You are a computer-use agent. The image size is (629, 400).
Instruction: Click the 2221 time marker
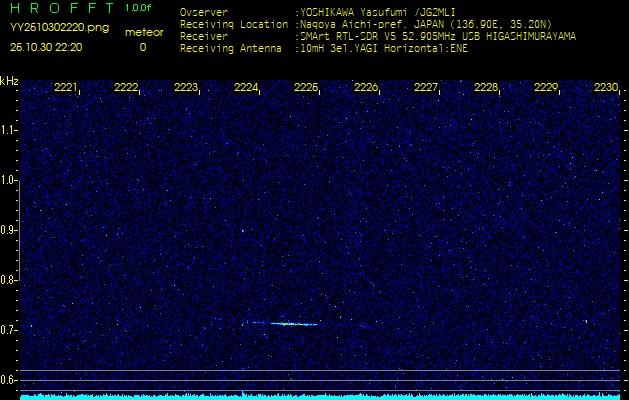point(66,88)
